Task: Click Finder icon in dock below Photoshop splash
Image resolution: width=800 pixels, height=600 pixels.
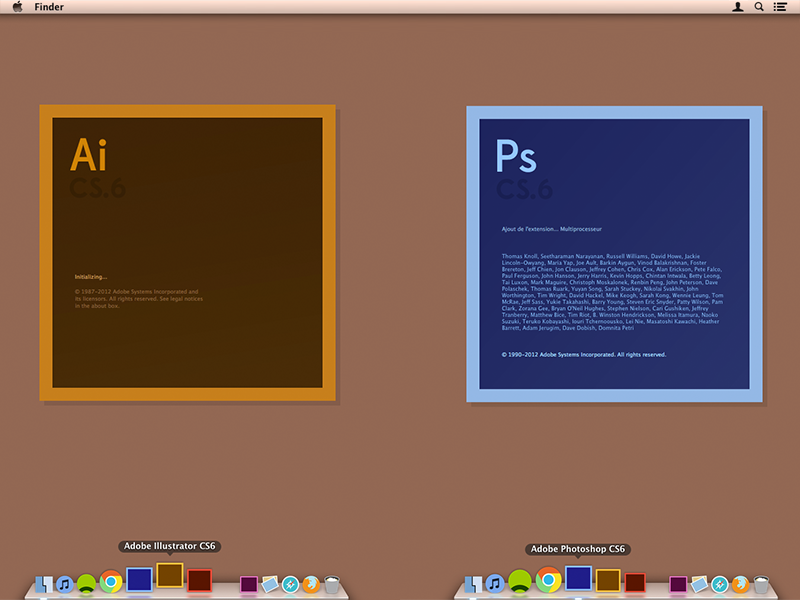Action: (473, 584)
